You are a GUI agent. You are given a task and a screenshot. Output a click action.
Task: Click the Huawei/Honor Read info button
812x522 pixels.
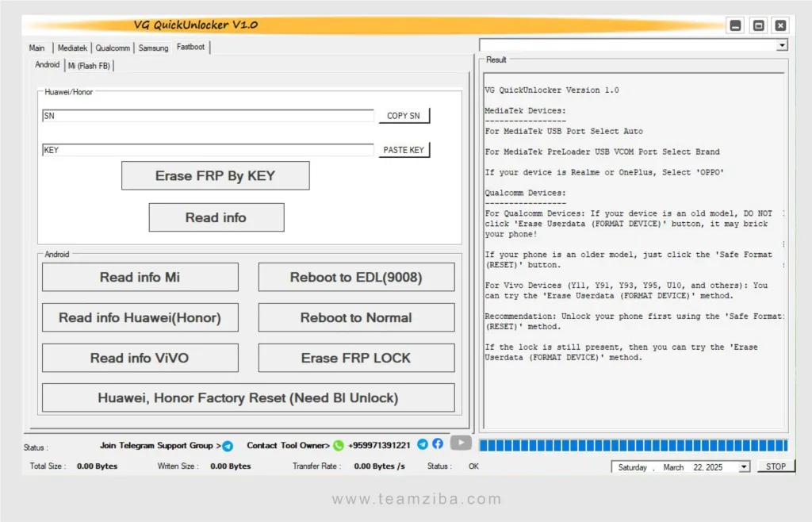click(216, 217)
